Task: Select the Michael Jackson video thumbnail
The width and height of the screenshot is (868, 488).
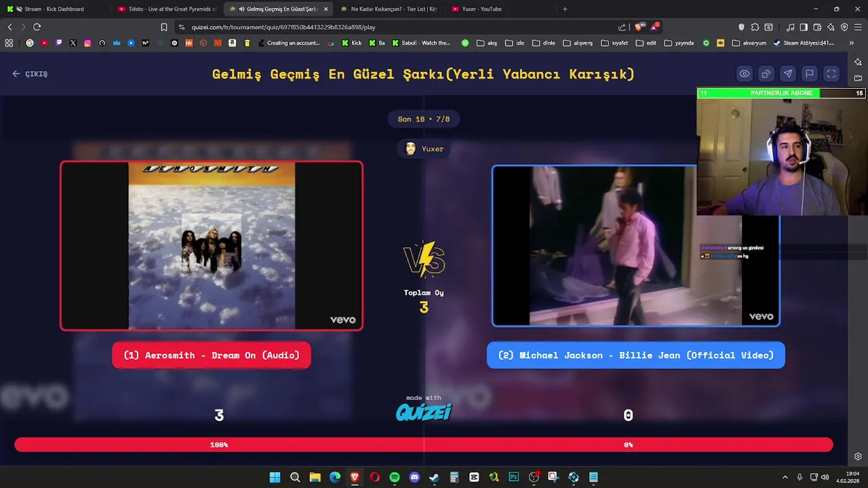Action: 636,246
